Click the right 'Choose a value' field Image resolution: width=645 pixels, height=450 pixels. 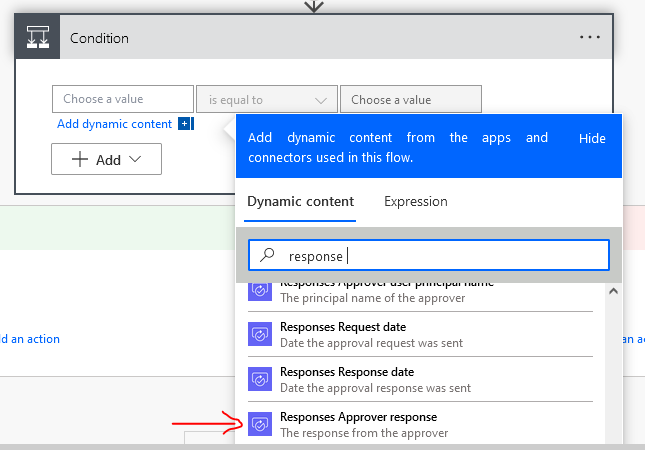(x=410, y=100)
